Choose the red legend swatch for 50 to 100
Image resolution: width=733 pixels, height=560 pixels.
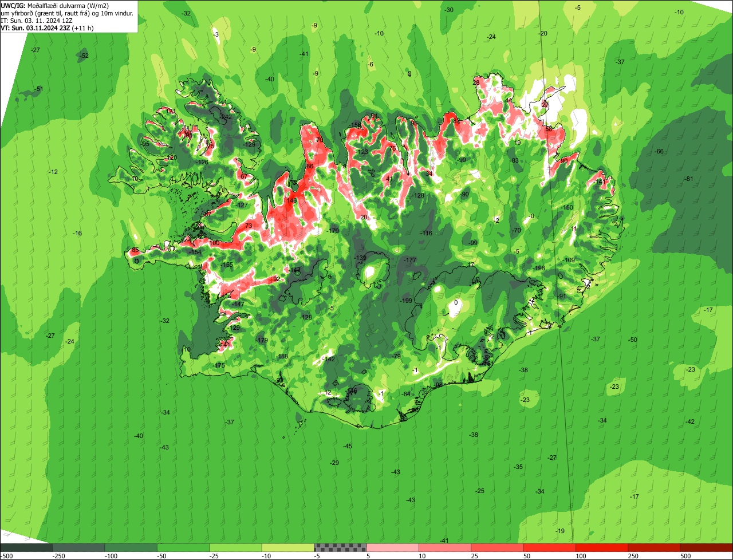[549, 547]
